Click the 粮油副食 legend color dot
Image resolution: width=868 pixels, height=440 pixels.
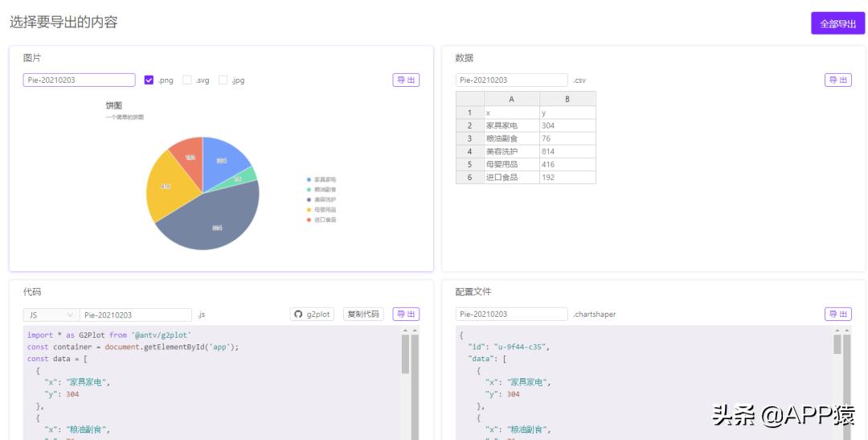click(309, 190)
